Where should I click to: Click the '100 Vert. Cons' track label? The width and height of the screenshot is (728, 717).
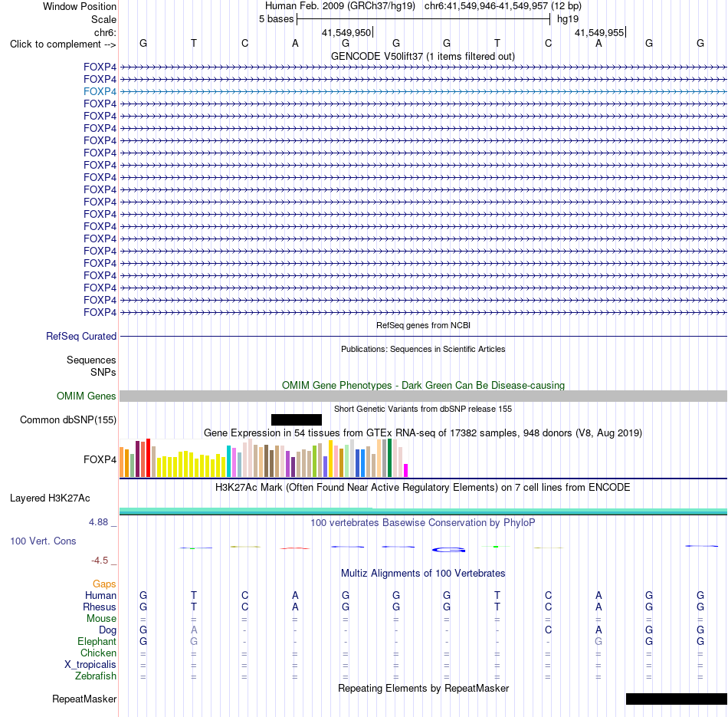43,541
